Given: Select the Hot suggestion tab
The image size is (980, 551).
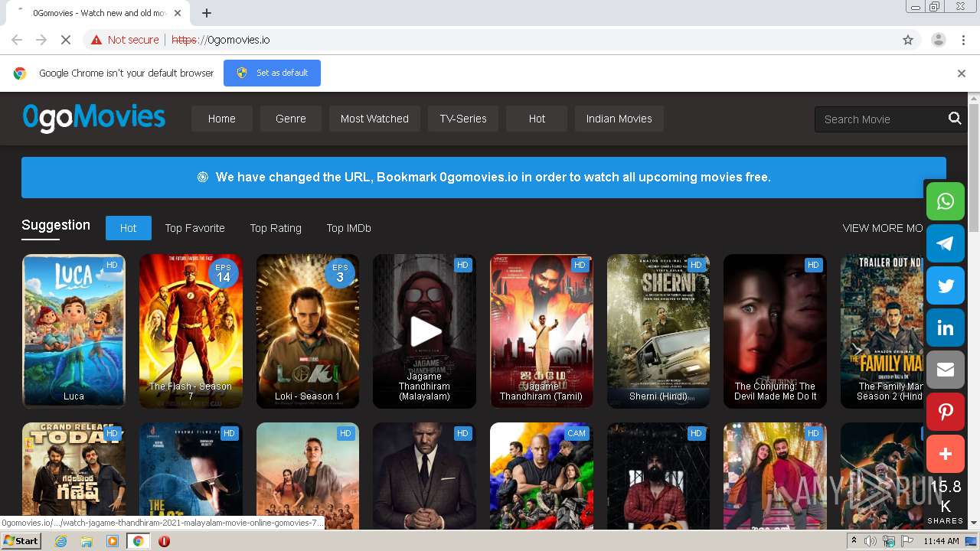Looking at the screenshot, I should [x=129, y=228].
